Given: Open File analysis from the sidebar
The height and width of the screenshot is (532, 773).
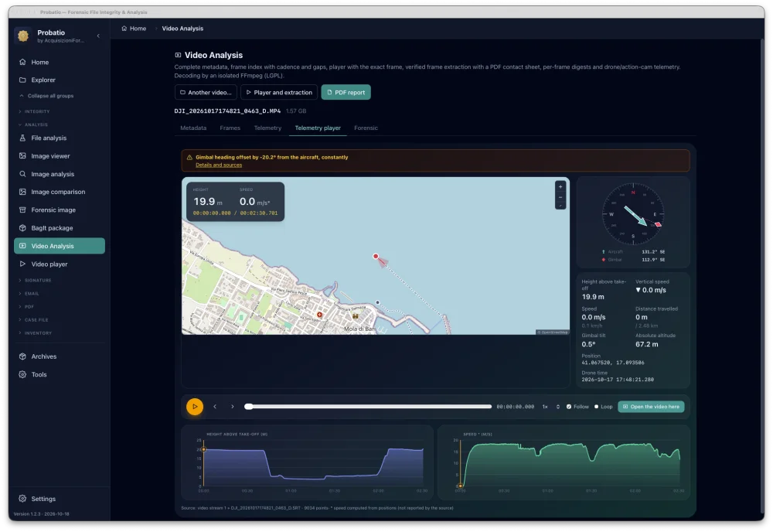Looking at the screenshot, I should point(60,138).
